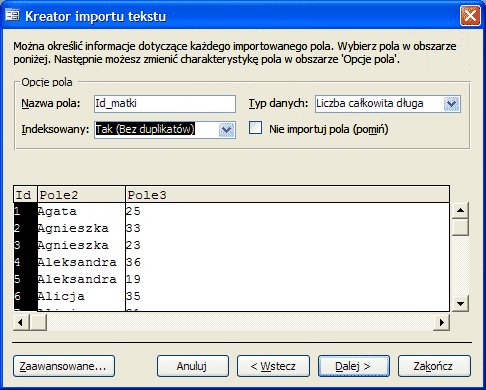Click the horizontal scrollbar right arrow
486x390 pixels.
click(x=442, y=322)
